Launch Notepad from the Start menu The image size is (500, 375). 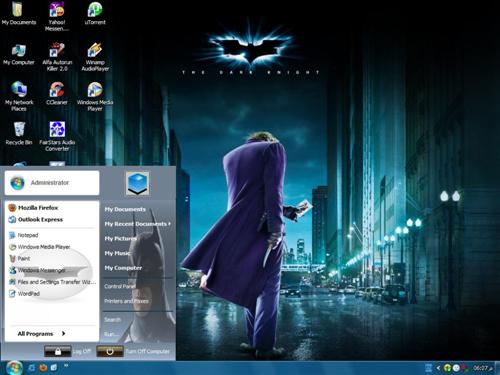pyautogui.click(x=52, y=235)
